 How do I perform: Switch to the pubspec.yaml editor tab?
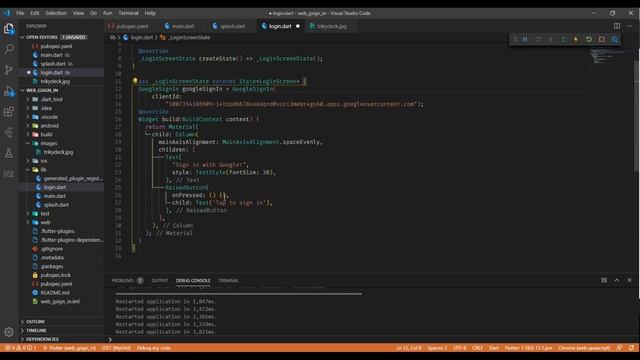point(131,26)
